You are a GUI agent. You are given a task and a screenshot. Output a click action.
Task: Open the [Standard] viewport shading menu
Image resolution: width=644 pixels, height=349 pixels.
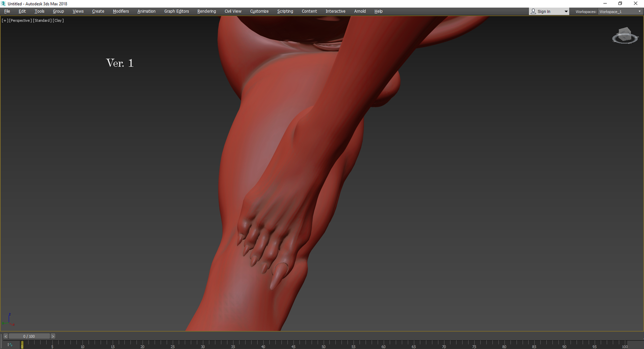[x=42, y=21]
